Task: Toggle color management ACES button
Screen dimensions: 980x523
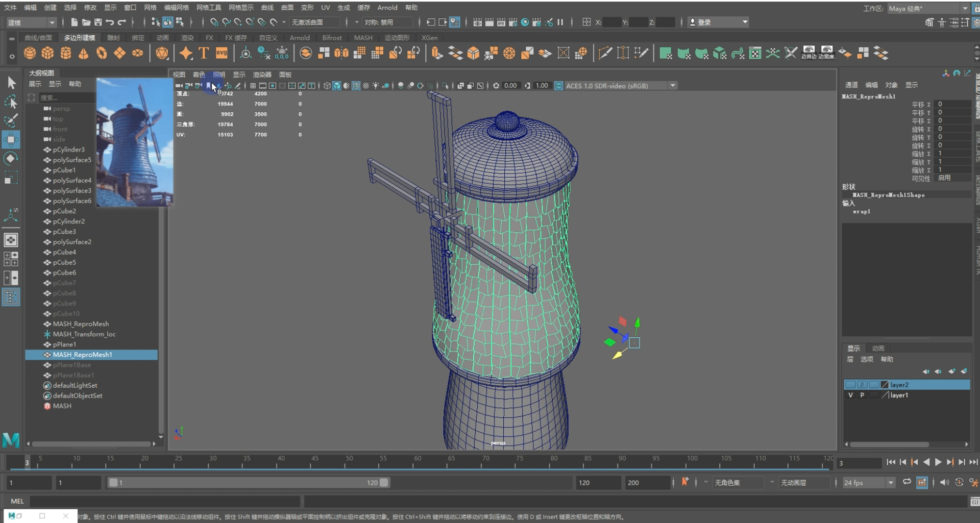Action: (x=558, y=86)
